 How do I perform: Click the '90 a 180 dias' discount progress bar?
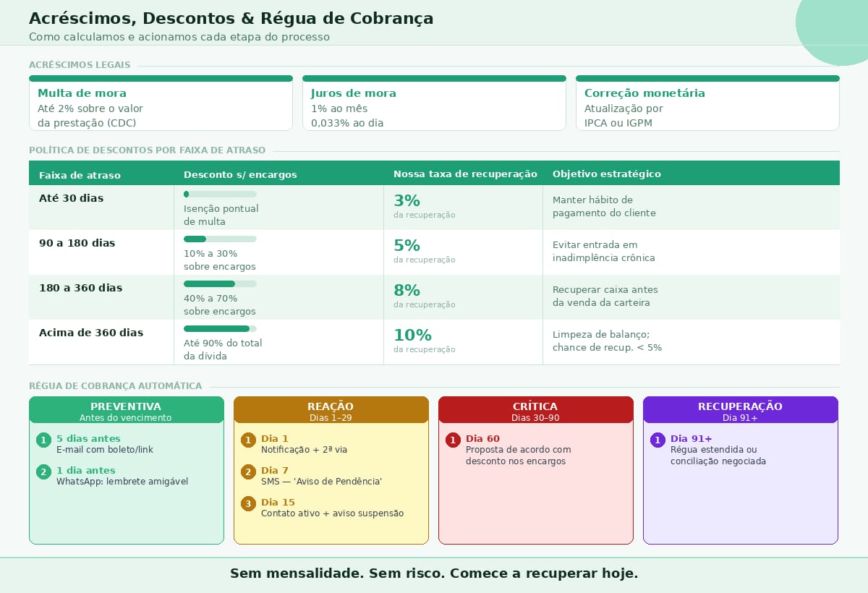pyautogui.click(x=220, y=239)
